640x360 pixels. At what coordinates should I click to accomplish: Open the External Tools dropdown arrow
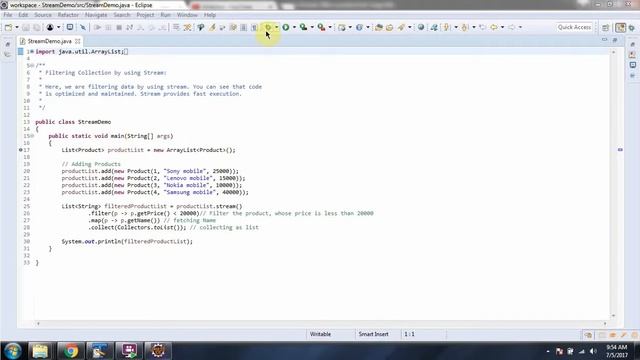pos(330,27)
